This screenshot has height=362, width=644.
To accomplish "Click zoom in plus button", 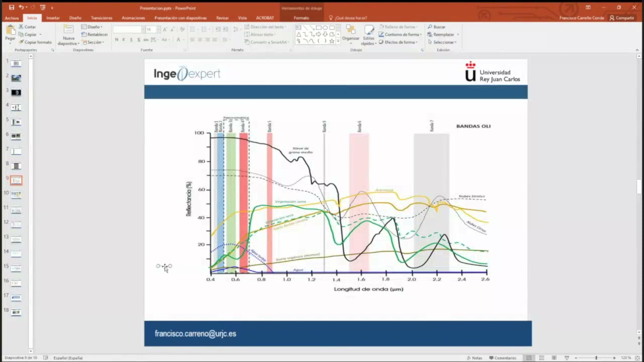I will (614, 358).
